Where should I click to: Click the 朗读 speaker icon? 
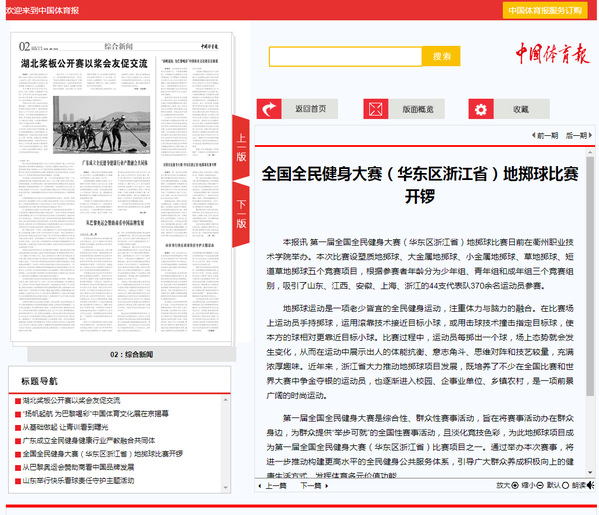(x=591, y=485)
